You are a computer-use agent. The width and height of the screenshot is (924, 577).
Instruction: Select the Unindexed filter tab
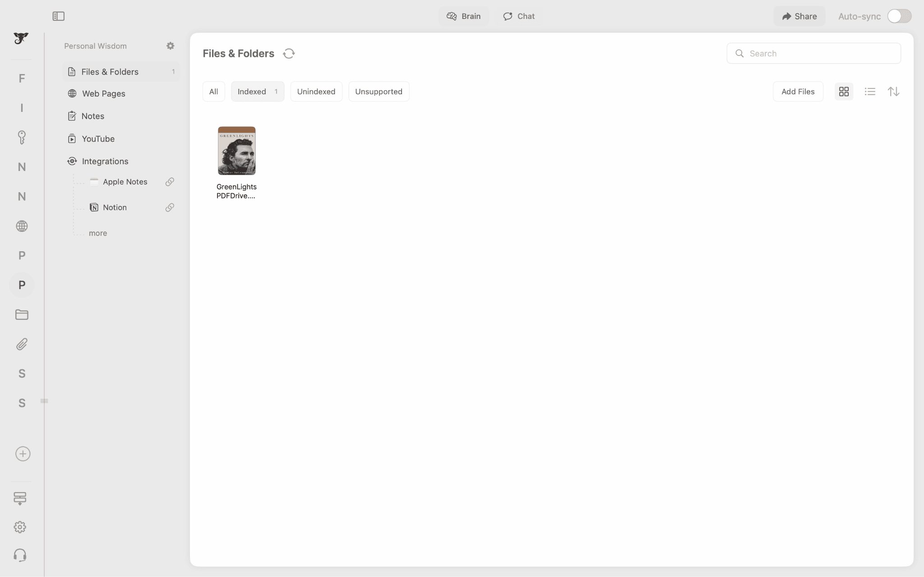point(316,92)
